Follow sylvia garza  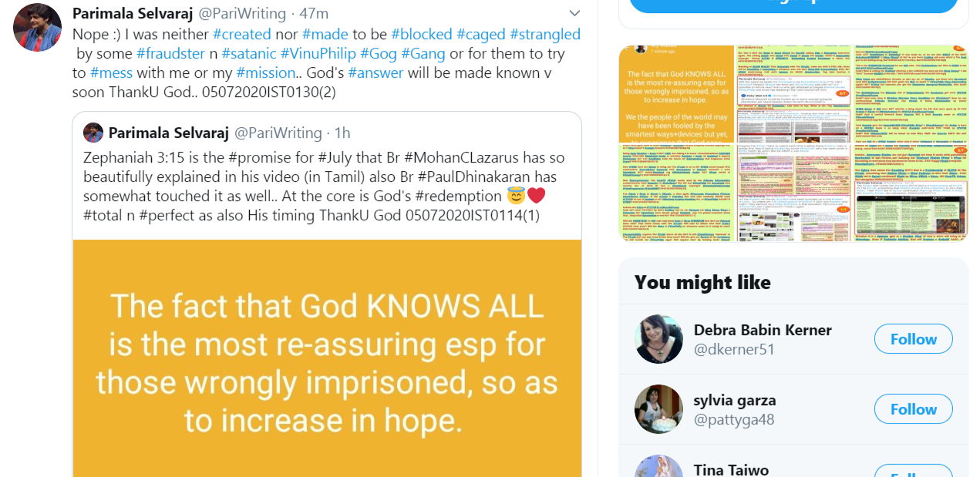(x=913, y=409)
